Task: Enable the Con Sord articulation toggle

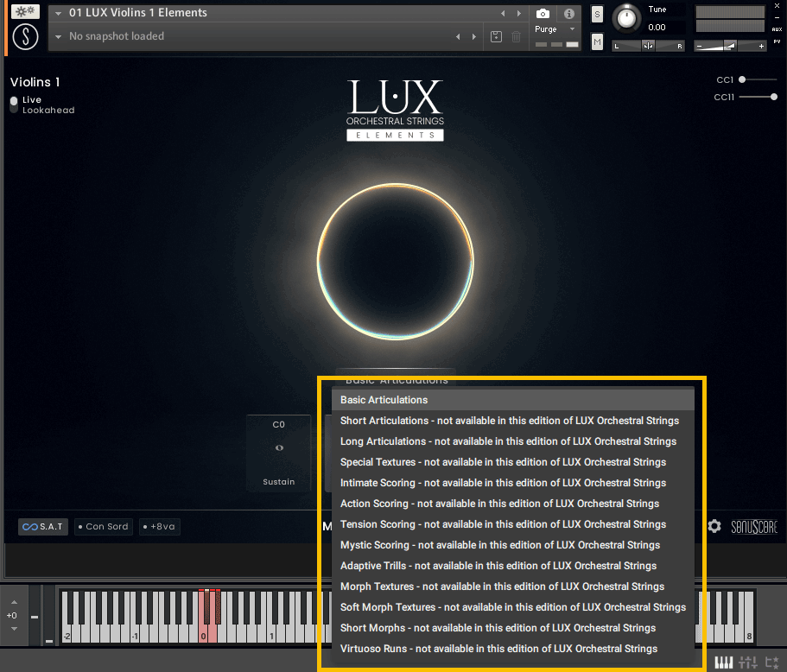Action: pos(103,527)
